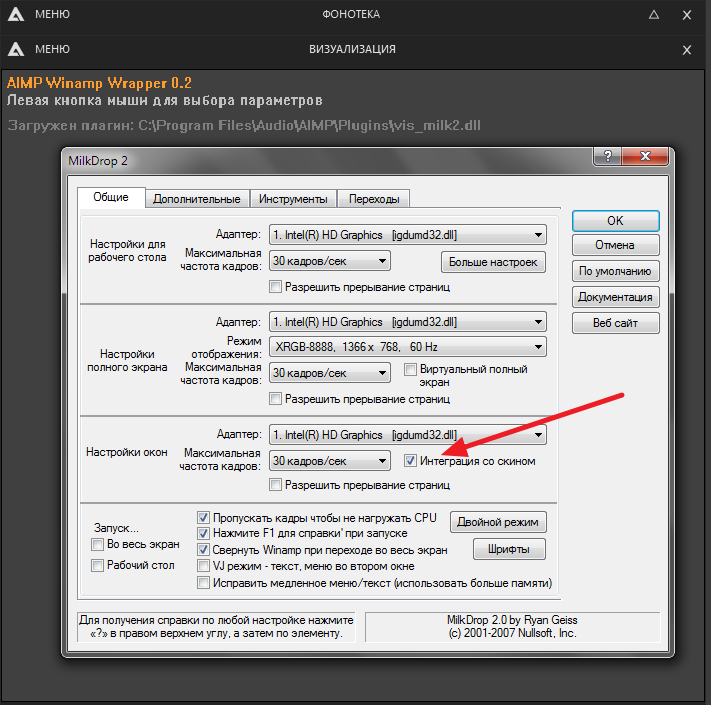Screen dimensions: 711x705
Task: Close the Визуализация panel
Action: 687,50
